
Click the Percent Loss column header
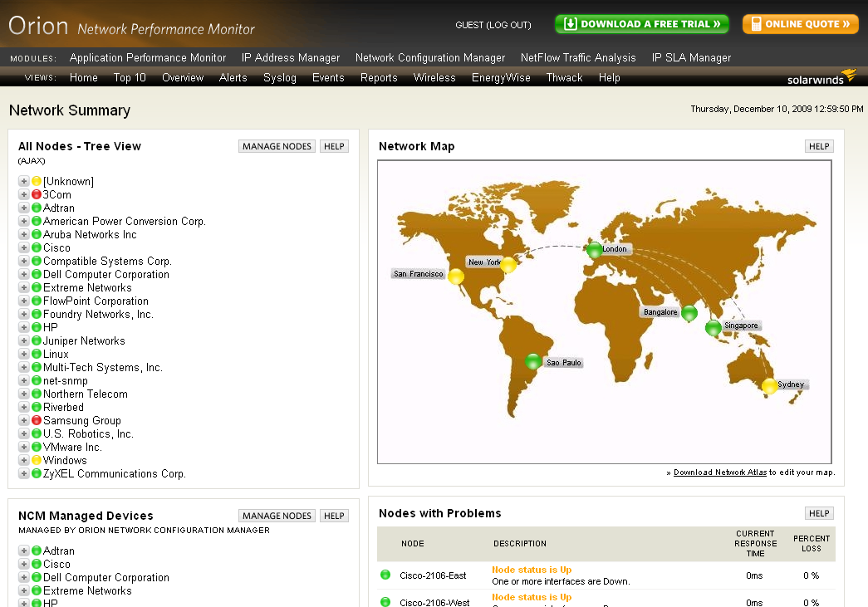(811, 543)
